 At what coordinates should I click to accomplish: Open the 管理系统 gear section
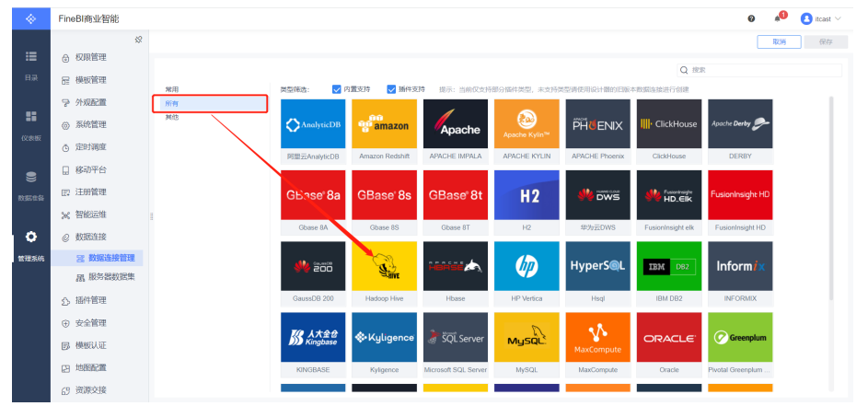click(x=31, y=246)
